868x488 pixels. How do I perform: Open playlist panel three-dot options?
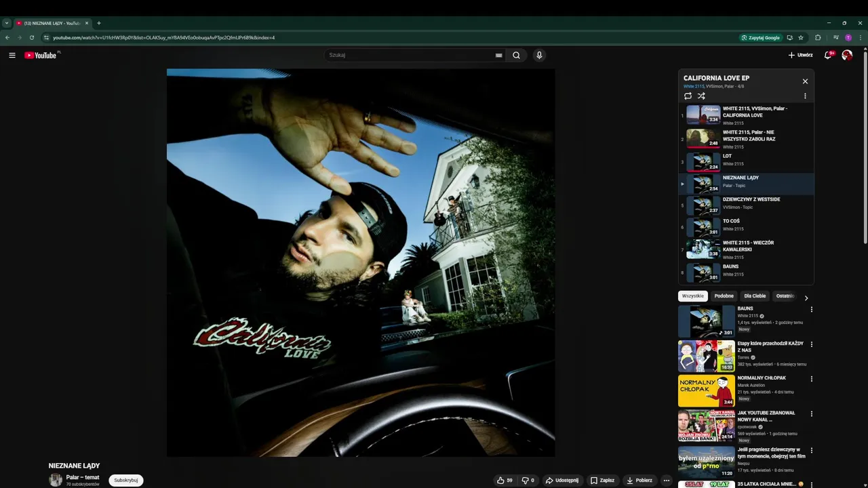805,96
